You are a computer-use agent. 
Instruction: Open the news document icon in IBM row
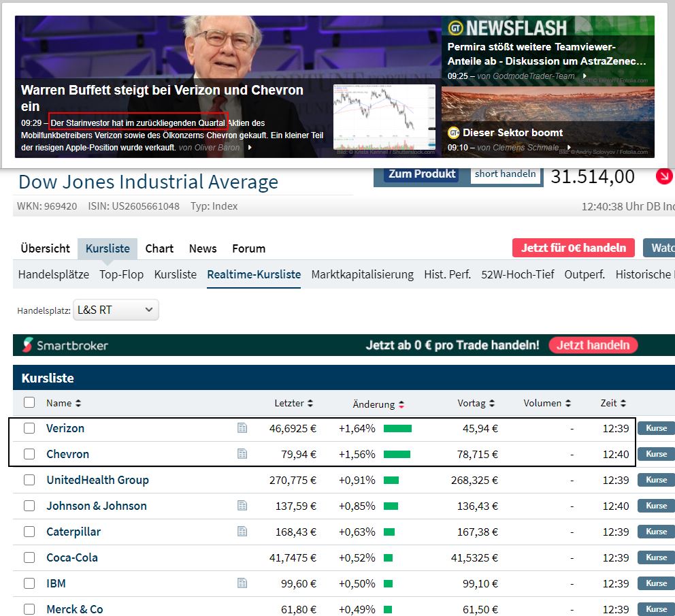point(242,583)
